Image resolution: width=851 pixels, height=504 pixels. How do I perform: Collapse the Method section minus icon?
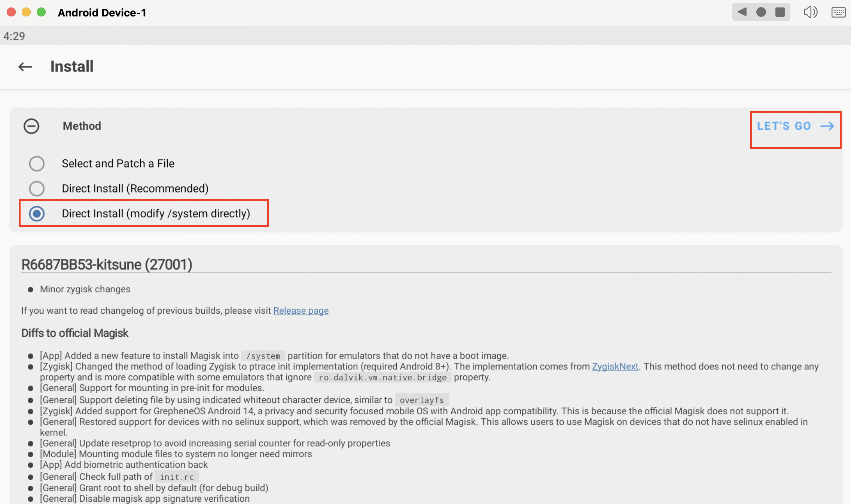[x=31, y=126]
